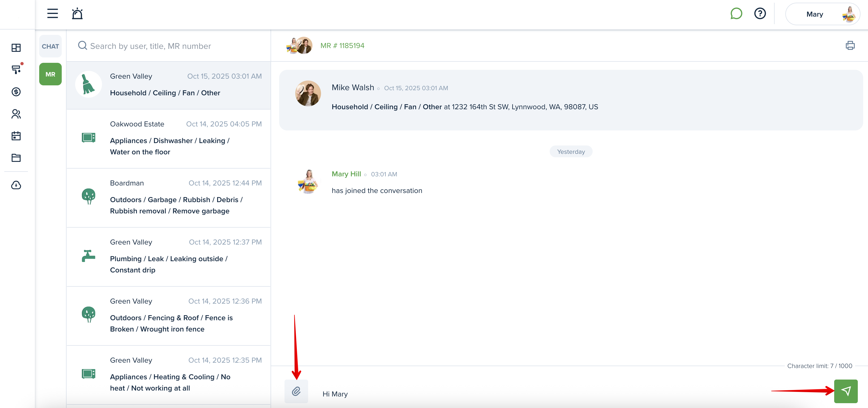Screen dimensions: 868x408
Task: Print conversation using printer icon
Action: tap(850, 45)
